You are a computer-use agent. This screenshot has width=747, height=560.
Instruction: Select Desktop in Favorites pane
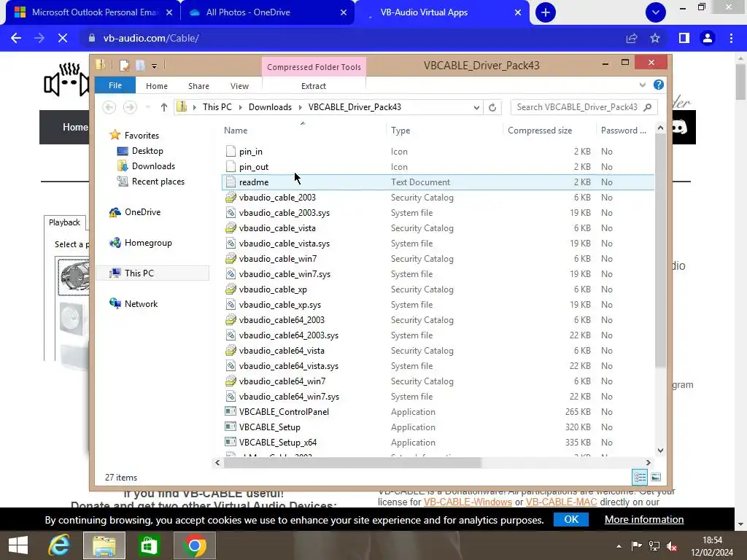tap(147, 150)
